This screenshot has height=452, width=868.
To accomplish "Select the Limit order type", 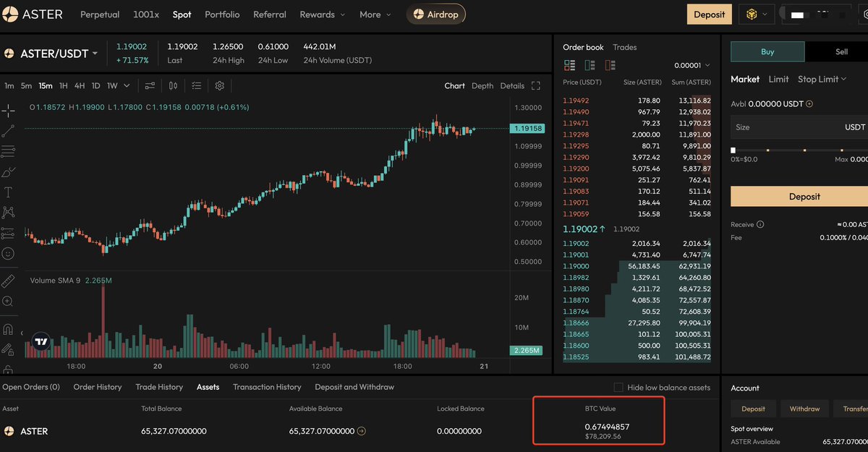I will (778, 79).
